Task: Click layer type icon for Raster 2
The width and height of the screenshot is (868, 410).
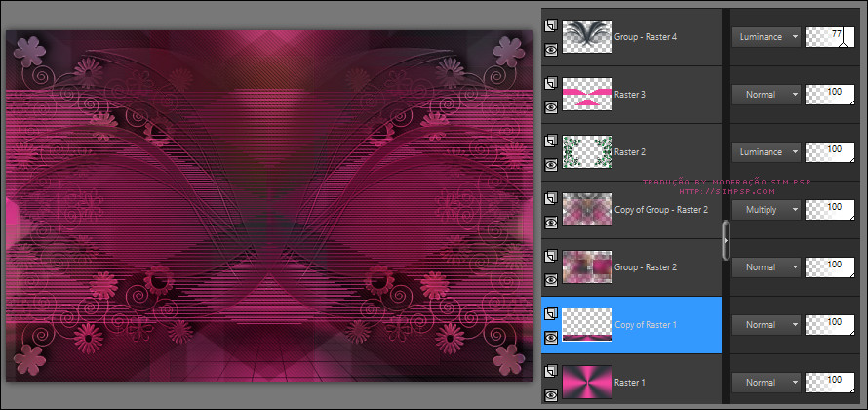Action: click(x=550, y=142)
